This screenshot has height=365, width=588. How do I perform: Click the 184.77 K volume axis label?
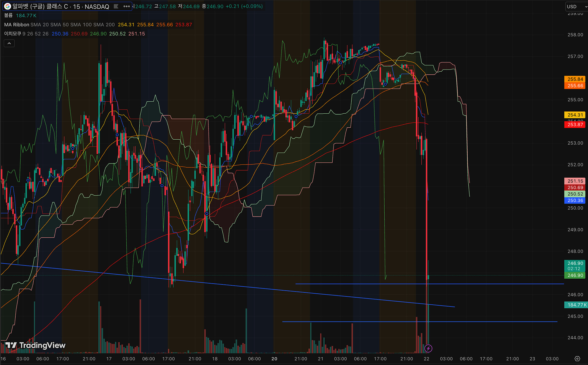(x=576, y=305)
